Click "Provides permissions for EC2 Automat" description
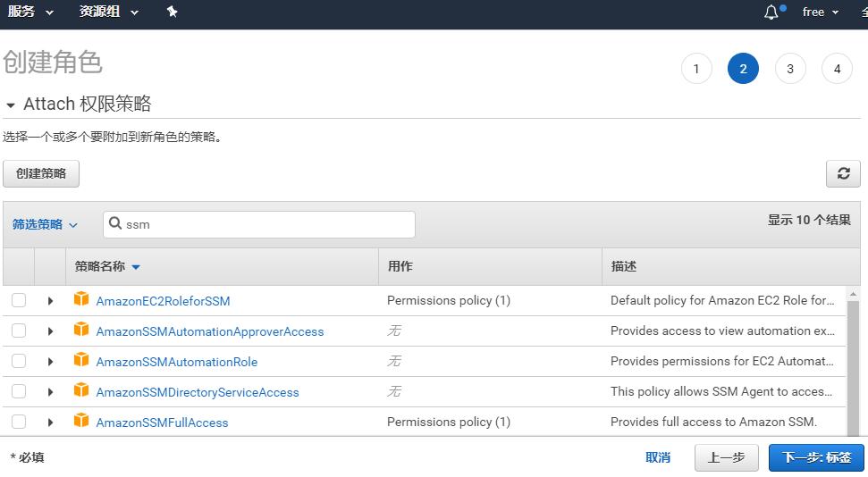The width and height of the screenshot is (868, 477). pos(722,361)
